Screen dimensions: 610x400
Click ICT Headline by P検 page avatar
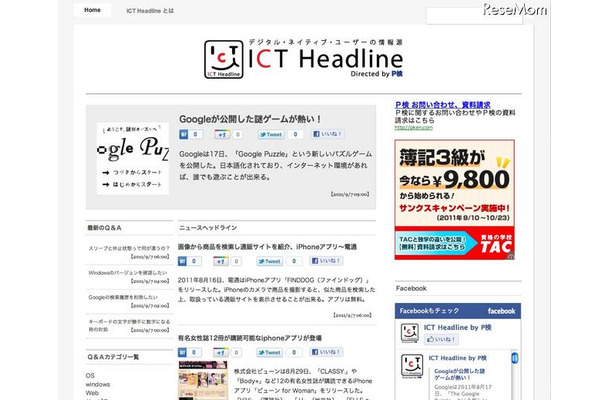point(410,333)
